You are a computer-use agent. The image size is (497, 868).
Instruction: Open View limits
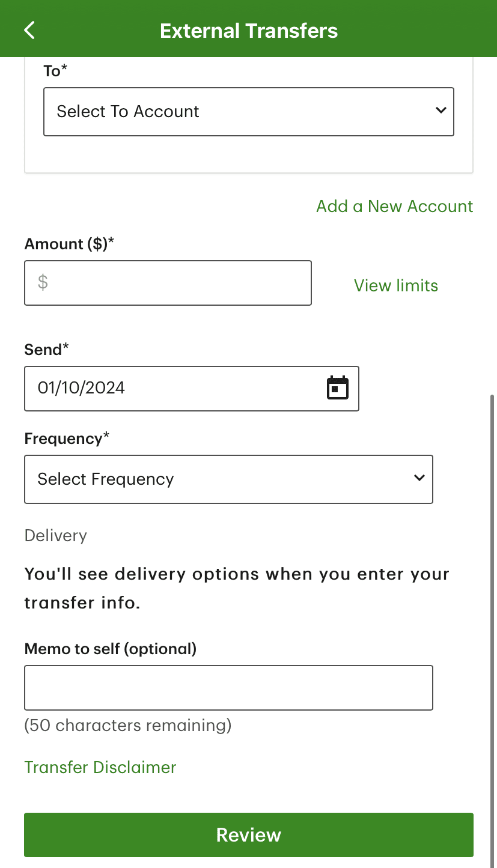pyautogui.click(x=395, y=285)
